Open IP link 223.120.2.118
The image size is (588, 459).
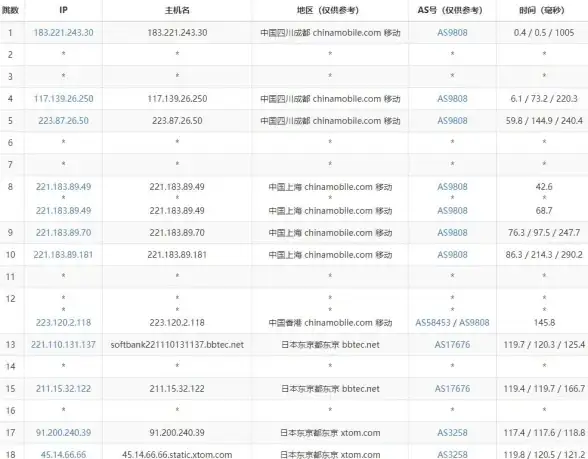click(x=63, y=322)
